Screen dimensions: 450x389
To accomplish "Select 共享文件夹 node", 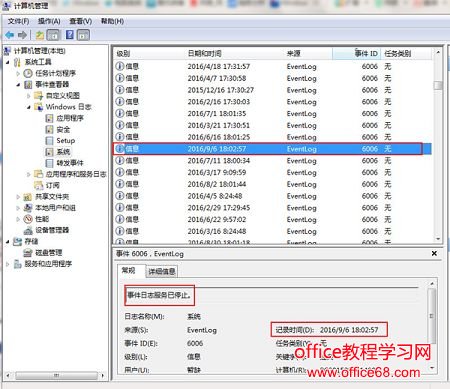I will 52,197.
